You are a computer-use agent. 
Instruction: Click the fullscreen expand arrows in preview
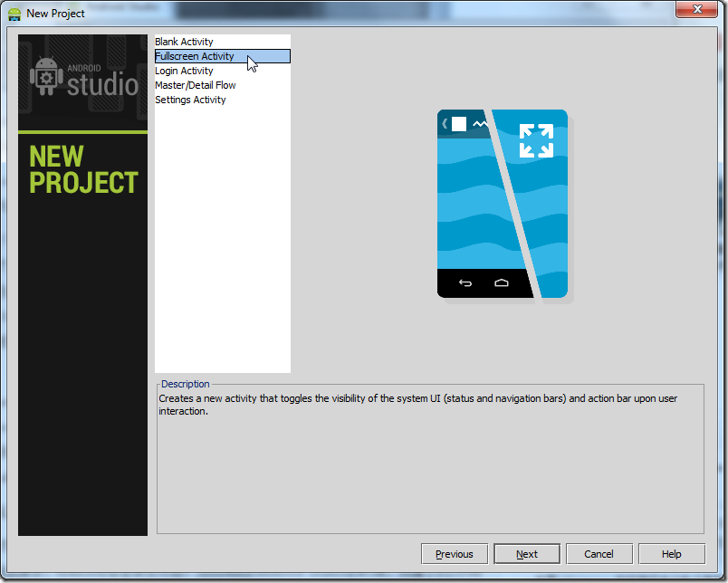pyautogui.click(x=536, y=140)
